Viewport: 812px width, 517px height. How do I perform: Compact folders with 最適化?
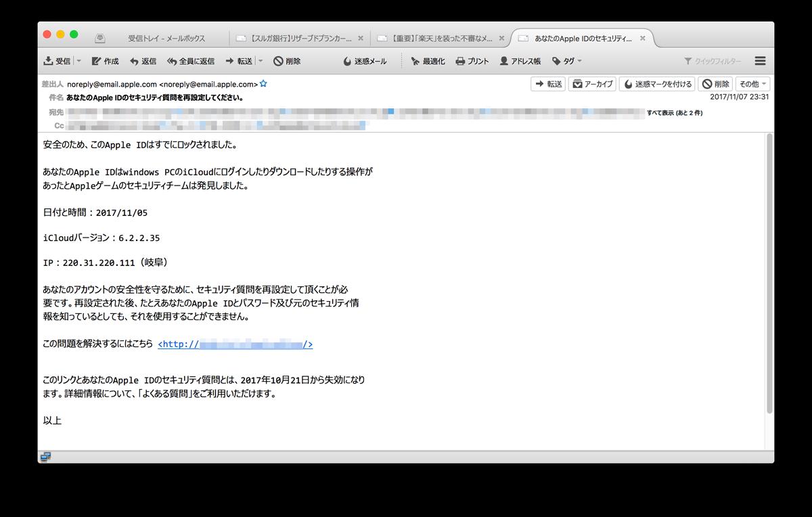tap(428, 61)
